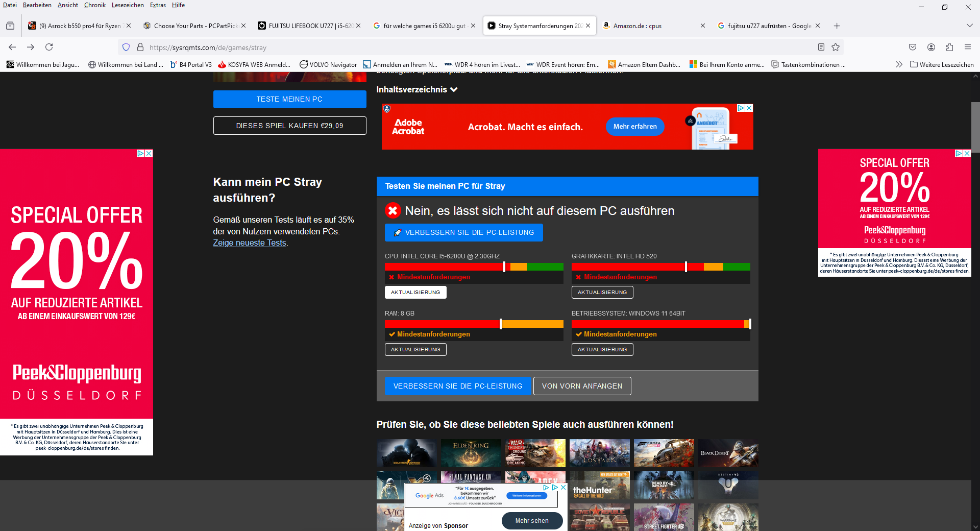The height and width of the screenshot is (531, 980).
Task: Click the RAM performance bar
Action: (x=474, y=324)
